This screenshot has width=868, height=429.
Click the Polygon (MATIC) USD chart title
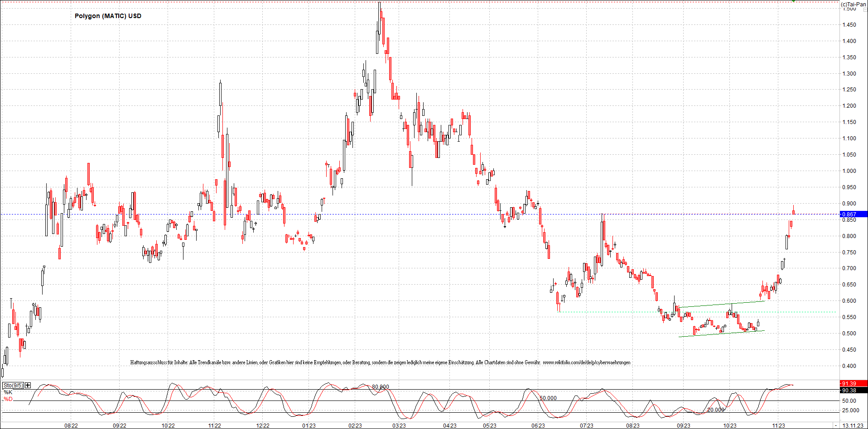coord(108,16)
